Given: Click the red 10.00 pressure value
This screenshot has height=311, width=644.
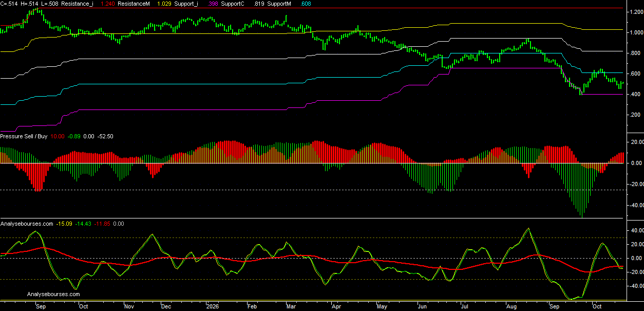Looking at the screenshot, I should coord(58,136).
